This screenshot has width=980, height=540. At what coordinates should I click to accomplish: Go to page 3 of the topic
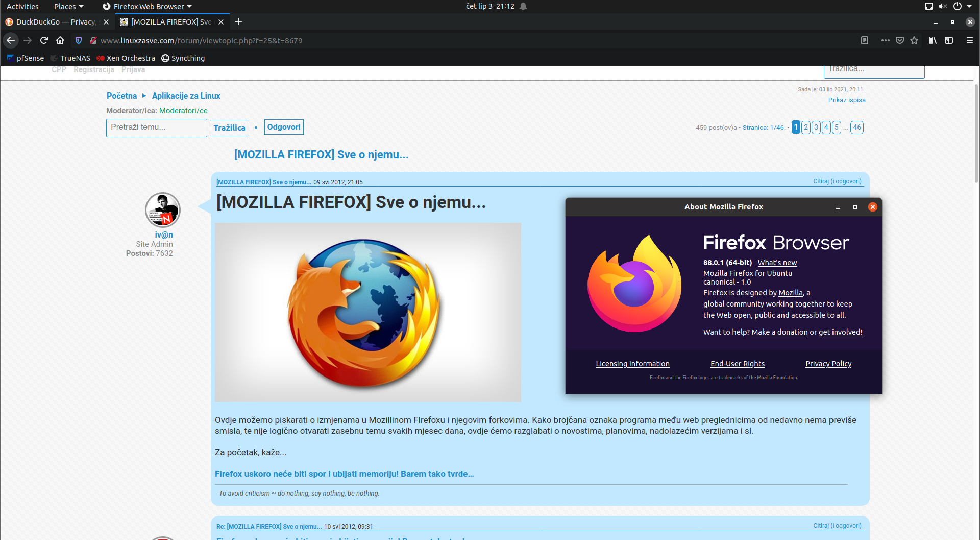(x=816, y=127)
